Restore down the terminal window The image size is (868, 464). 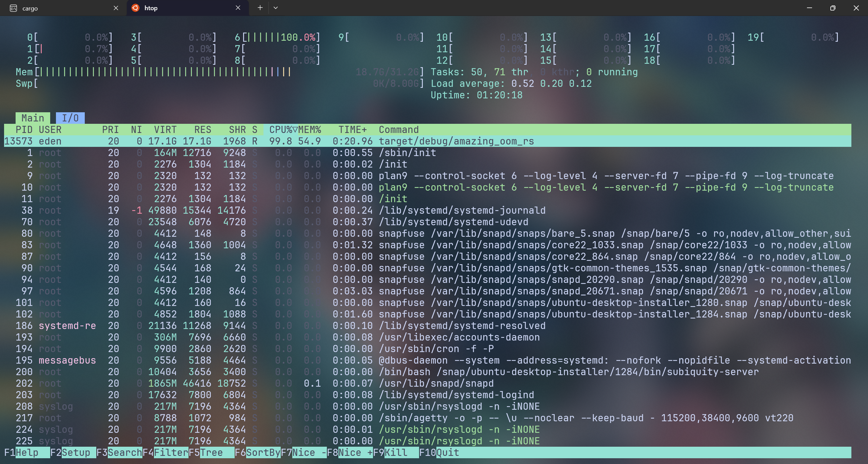(833, 8)
